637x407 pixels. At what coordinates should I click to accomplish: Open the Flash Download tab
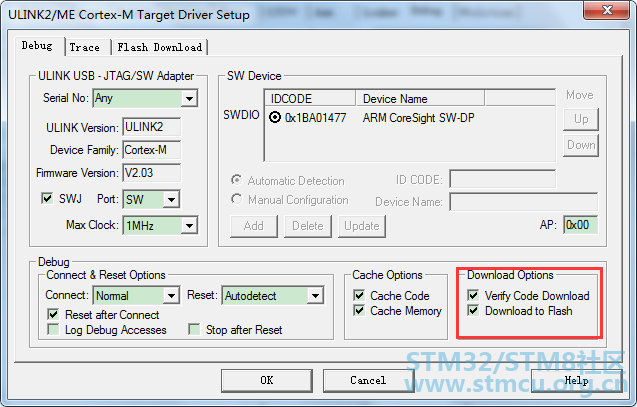(x=160, y=47)
